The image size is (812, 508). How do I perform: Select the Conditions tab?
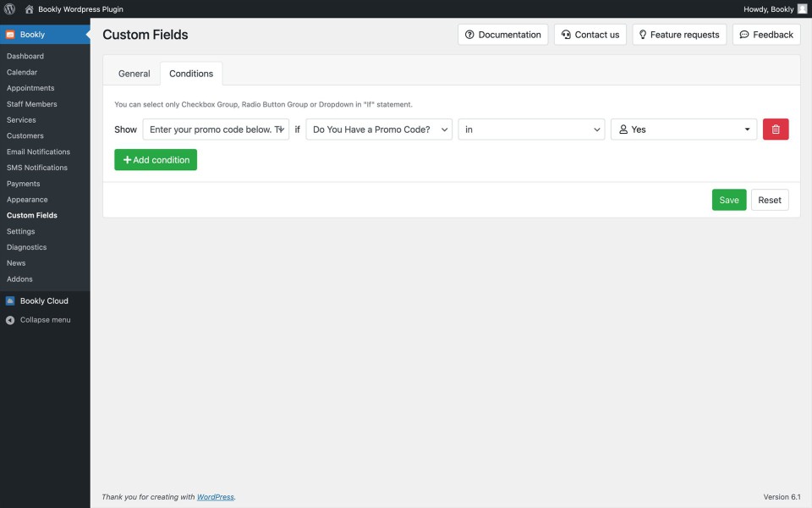tap(191, 74)
